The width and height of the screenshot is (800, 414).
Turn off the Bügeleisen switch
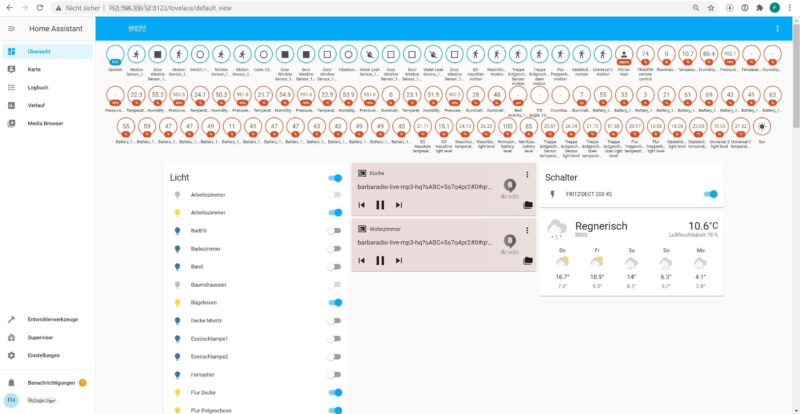tap(335, 302)
